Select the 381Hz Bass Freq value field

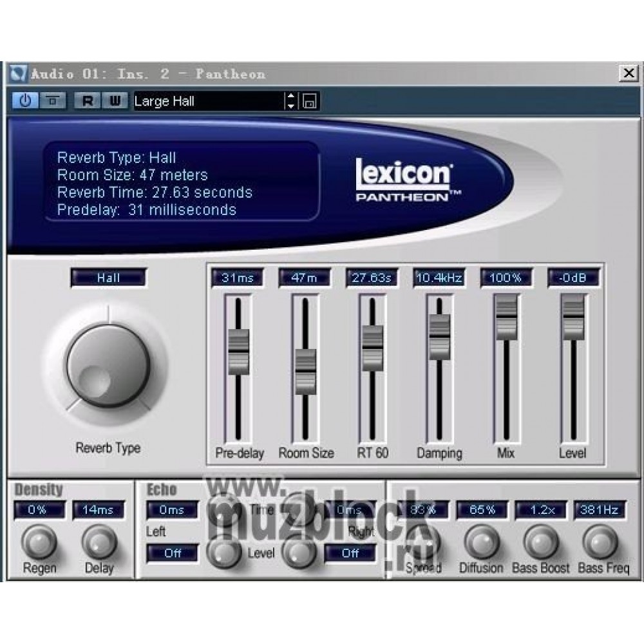pyautogui.click(x=600, y=510)
